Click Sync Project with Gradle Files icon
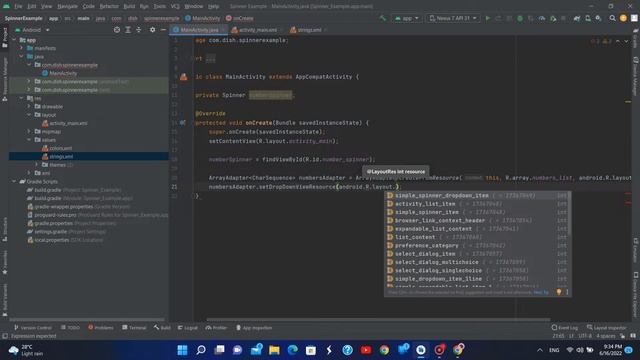This screenshot has width=640, height=360. (577, 18)
